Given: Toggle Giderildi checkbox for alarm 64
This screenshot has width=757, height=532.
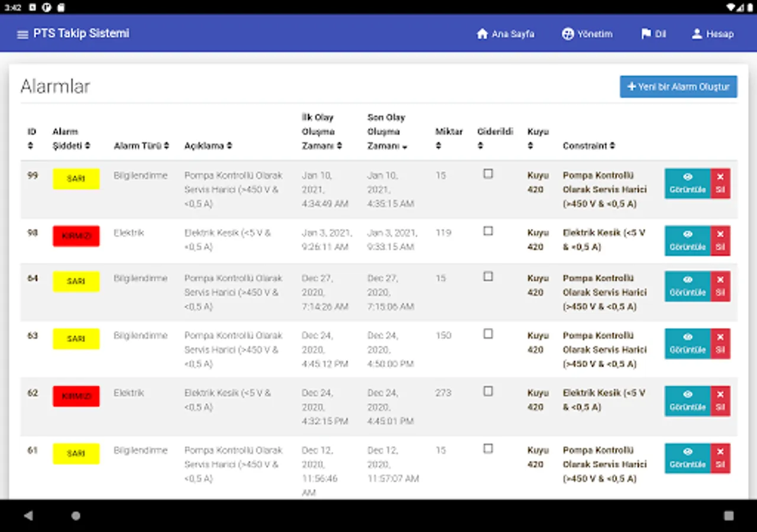Looking at the screenshot, I should pos(488,277).
